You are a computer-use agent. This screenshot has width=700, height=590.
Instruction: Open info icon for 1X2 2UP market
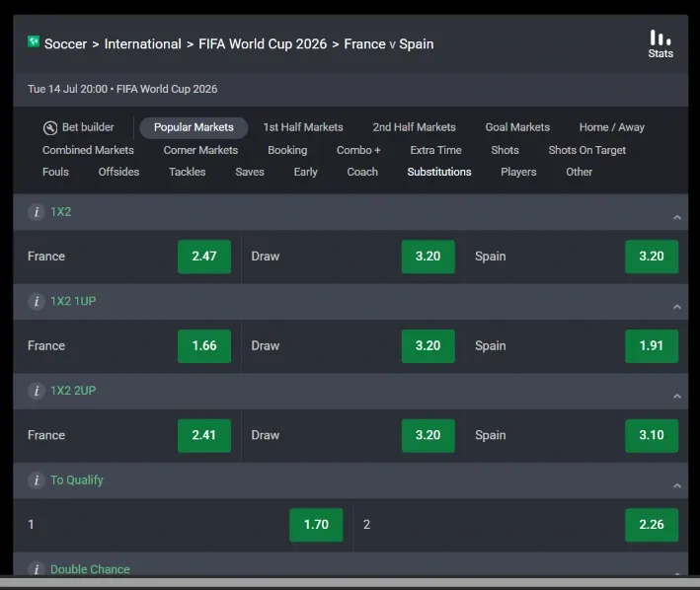click(x=37, y=391)
